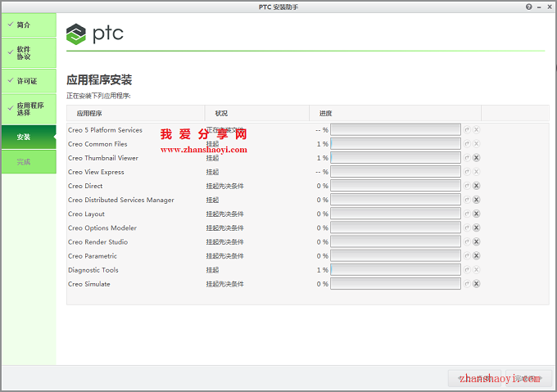Select the 安装 step
557x392 pixels.
(29, 137)
